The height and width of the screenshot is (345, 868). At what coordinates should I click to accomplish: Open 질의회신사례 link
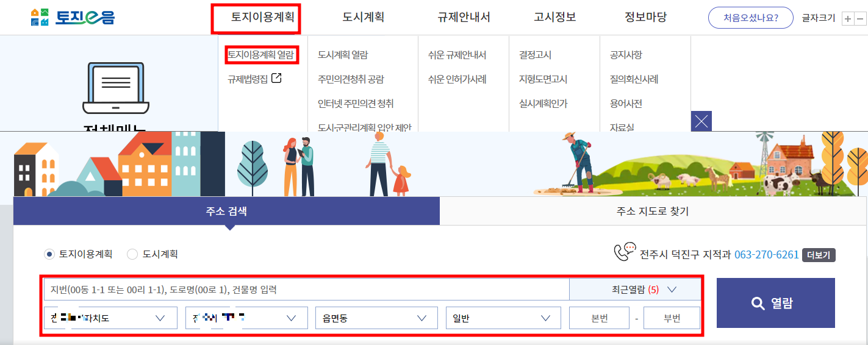[634, 79]
